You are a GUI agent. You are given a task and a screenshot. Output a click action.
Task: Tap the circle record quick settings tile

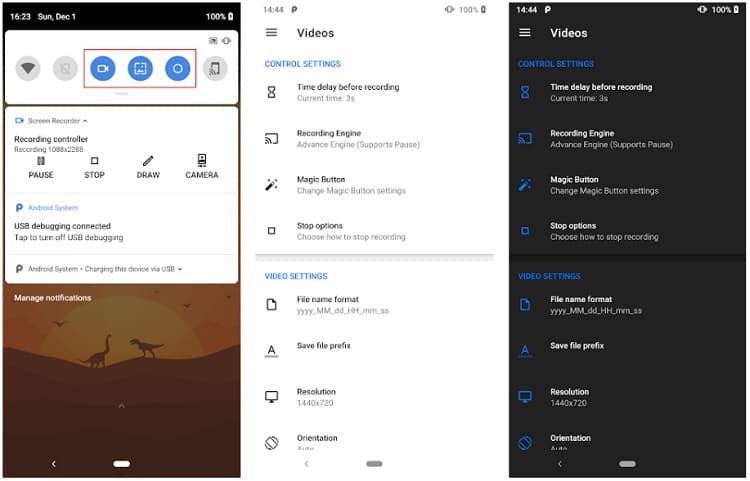177,69
